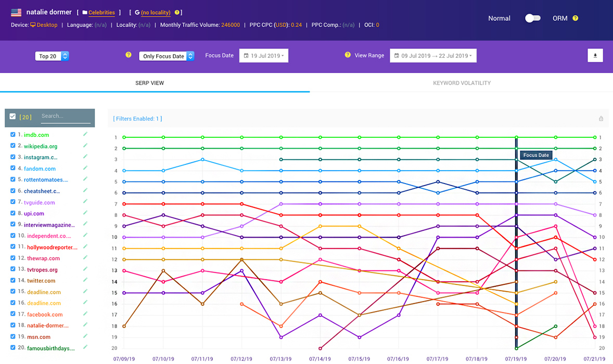Click the question mark next to no locality
The image size is (613, 364).
tap(177, 12)
